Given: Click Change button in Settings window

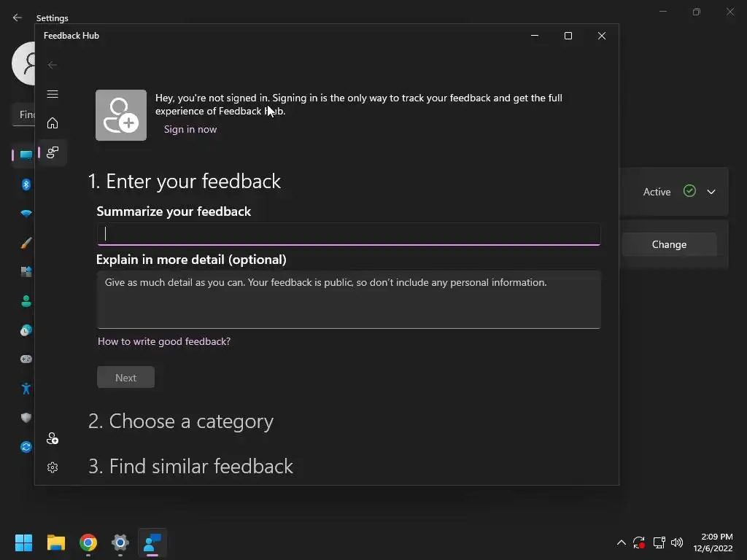Looking at the screenshot, I should tap(669, 244).
